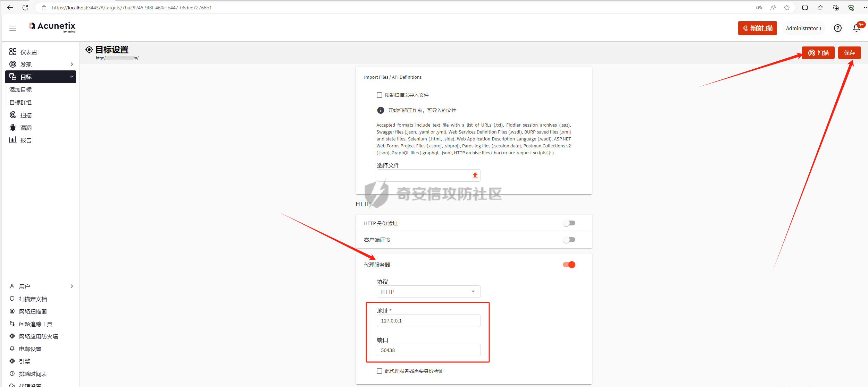Click the hamburger menu icon
Image resolution: width=868 pixels, height=387 pixels.
click(13, 28)
